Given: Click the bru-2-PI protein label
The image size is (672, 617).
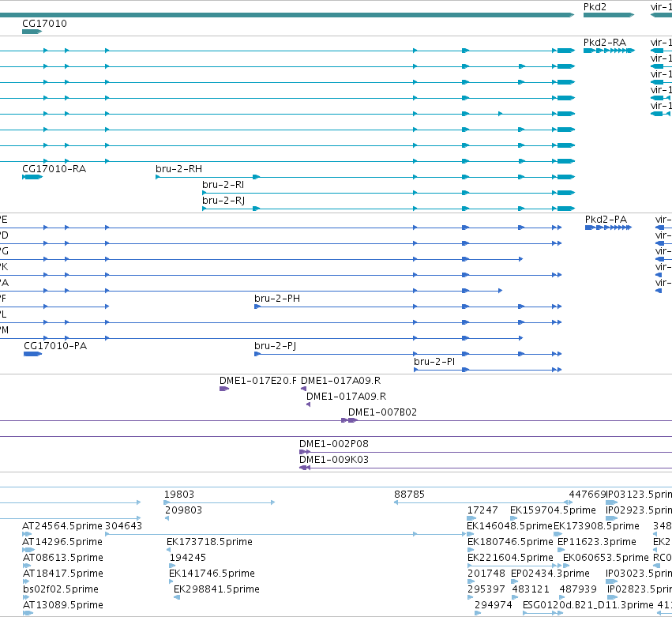Looking at the screenshot, I should coord(434,362).
